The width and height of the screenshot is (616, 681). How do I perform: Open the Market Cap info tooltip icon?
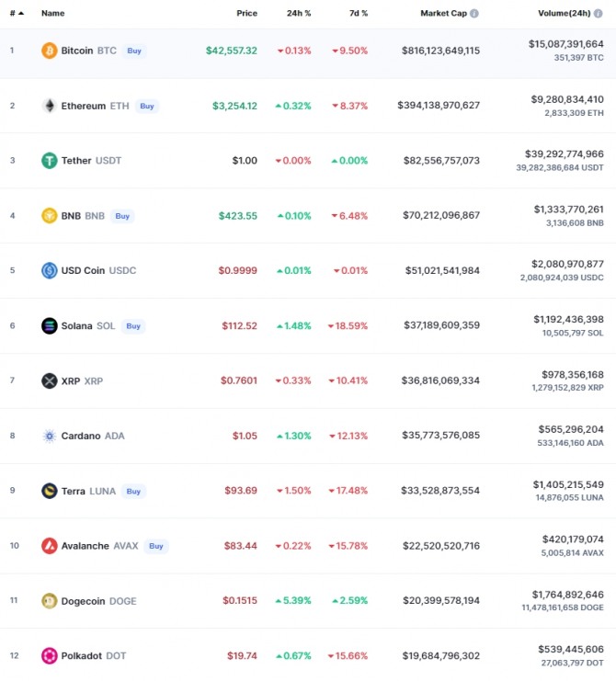point(474,14)
